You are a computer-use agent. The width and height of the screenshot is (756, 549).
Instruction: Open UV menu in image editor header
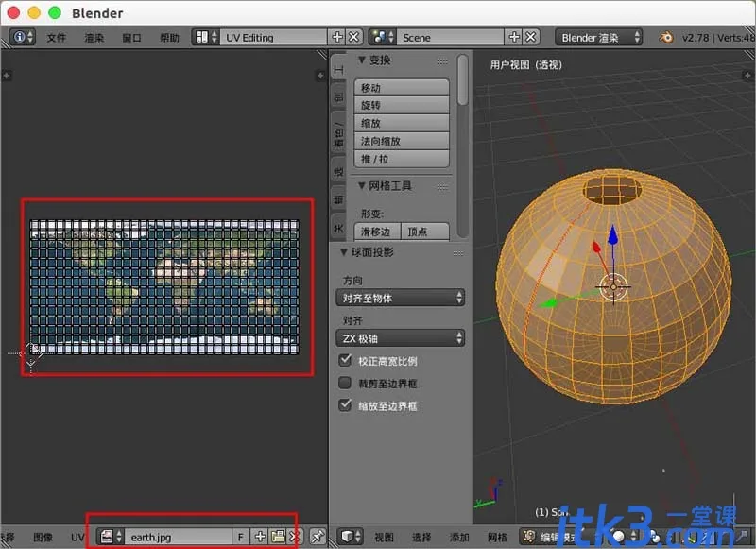pos(77,537)
